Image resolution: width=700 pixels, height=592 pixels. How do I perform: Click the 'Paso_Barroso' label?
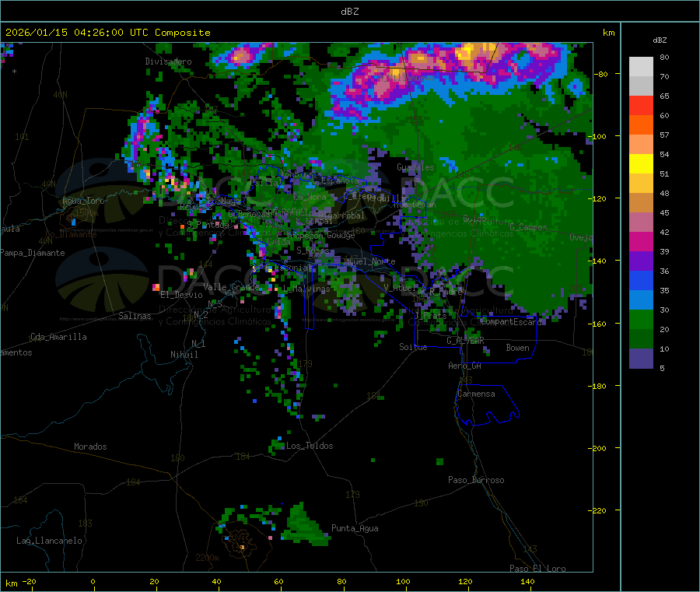click(476, 480)
